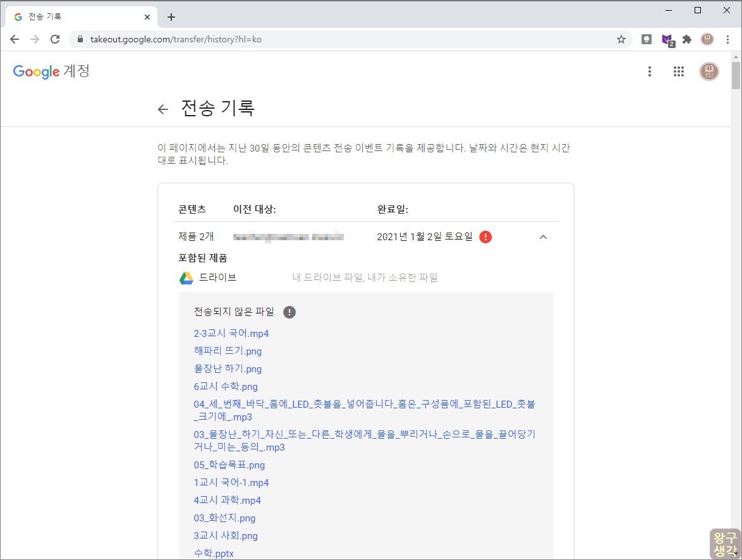Close the 전송 기록 browser tab
The height and width of the screenshot is (560, 742).
pos(147,17)
